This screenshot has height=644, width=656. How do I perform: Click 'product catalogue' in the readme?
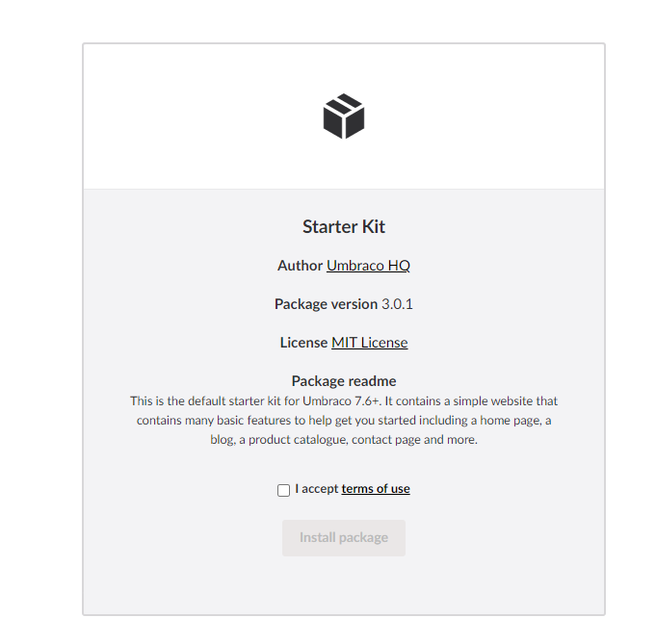coord(298,440)
